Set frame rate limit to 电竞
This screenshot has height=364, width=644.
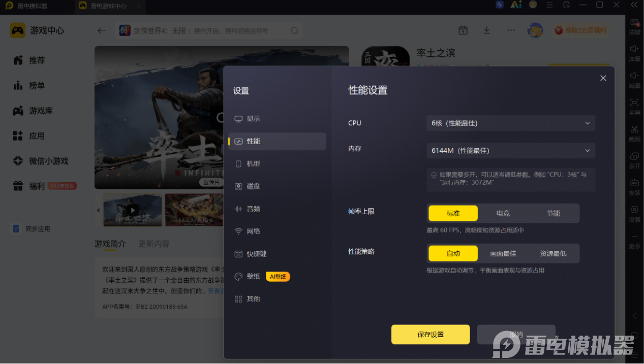click(x=503, y=213)
